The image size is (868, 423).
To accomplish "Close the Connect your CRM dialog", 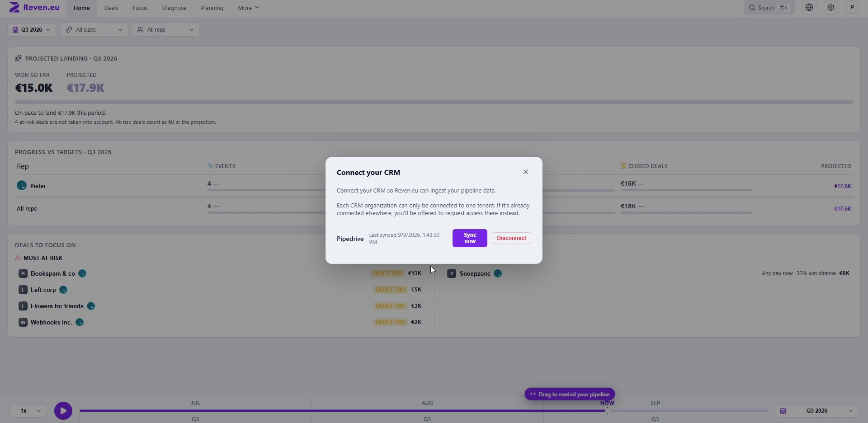I will (x=526, y=172).
